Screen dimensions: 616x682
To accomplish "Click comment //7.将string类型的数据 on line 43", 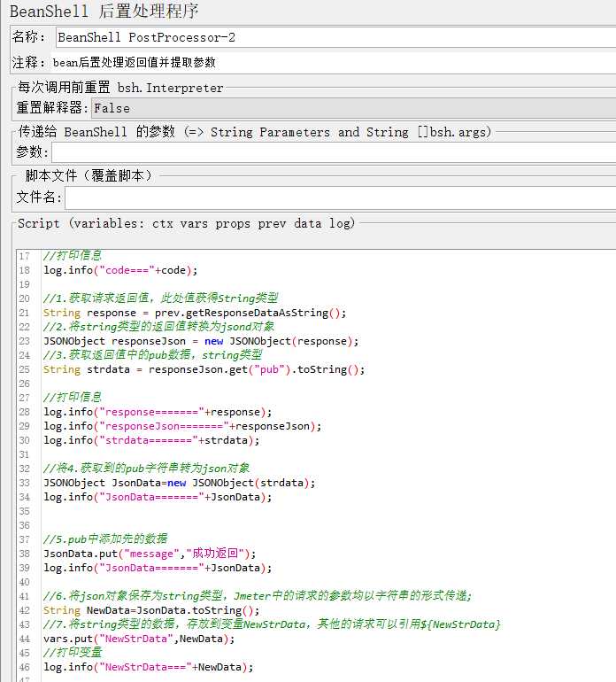I will pyautogui.click(x=272, y=624).
